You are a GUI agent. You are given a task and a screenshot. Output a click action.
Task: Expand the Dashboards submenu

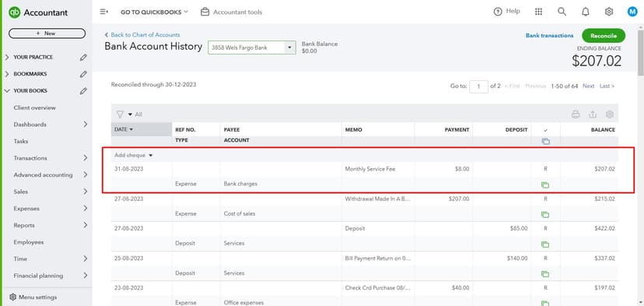85,125
